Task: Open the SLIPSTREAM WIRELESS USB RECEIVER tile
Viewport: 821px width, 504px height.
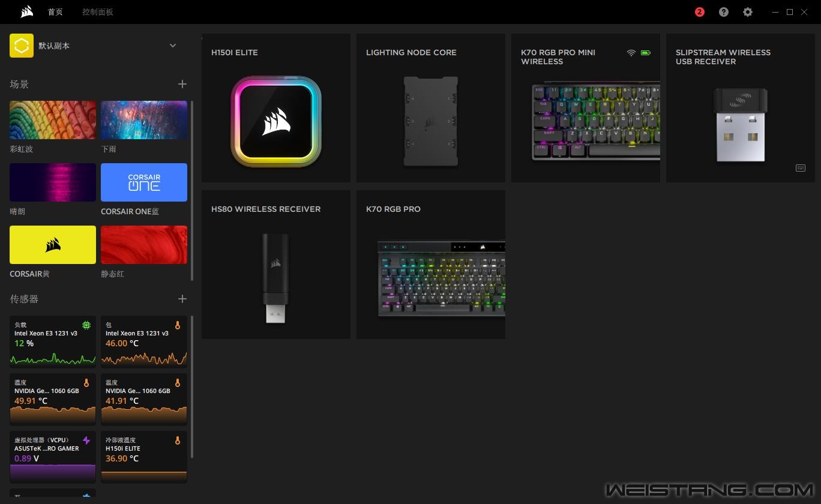Action: pyautogui.click(x=741, y=108)
